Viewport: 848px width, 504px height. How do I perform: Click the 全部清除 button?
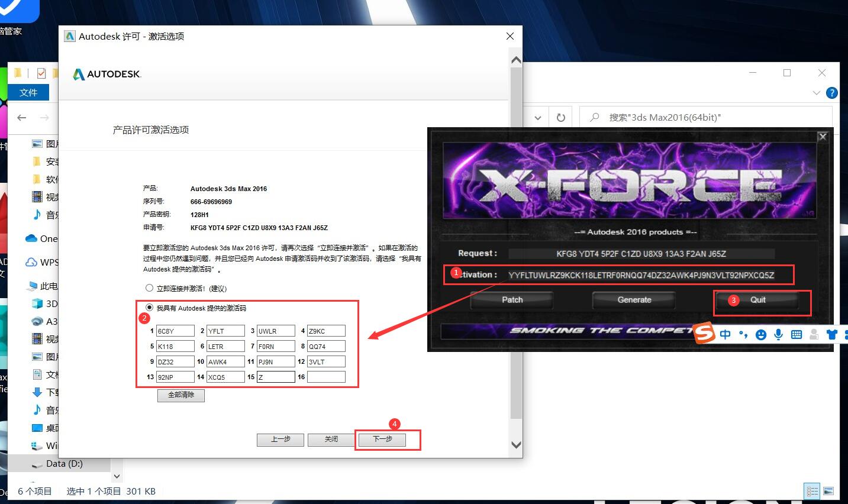181,395
